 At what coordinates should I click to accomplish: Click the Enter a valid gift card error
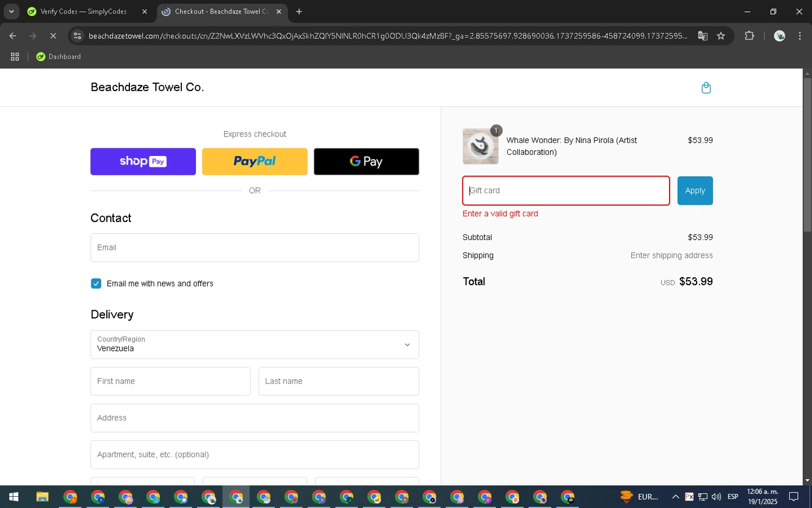(x=500, y=213)
